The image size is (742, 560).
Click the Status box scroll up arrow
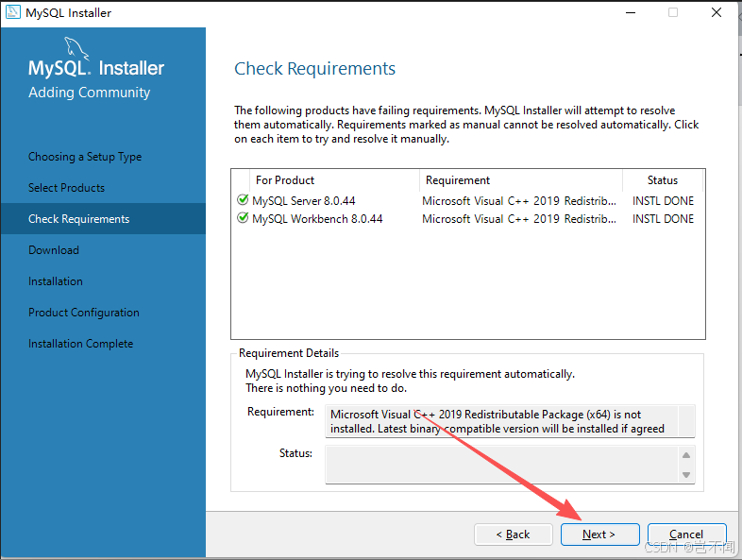point(686,455)
